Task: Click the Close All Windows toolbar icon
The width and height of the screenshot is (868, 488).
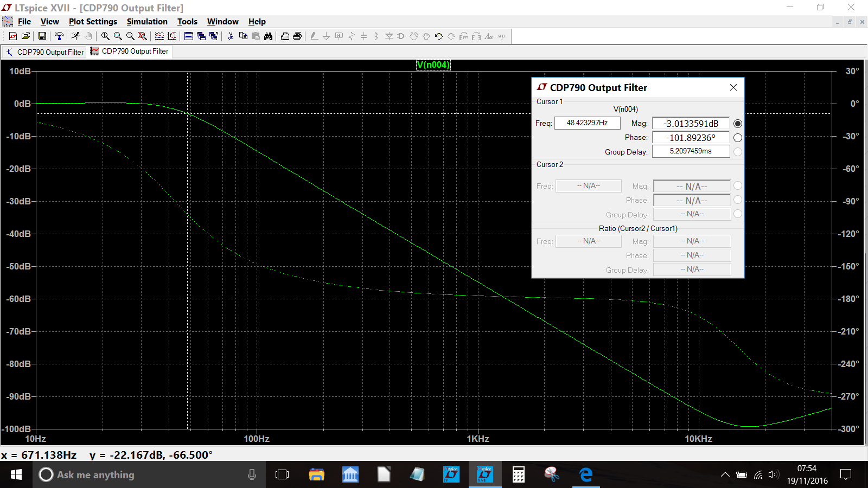Action: (x=214, y=36)
